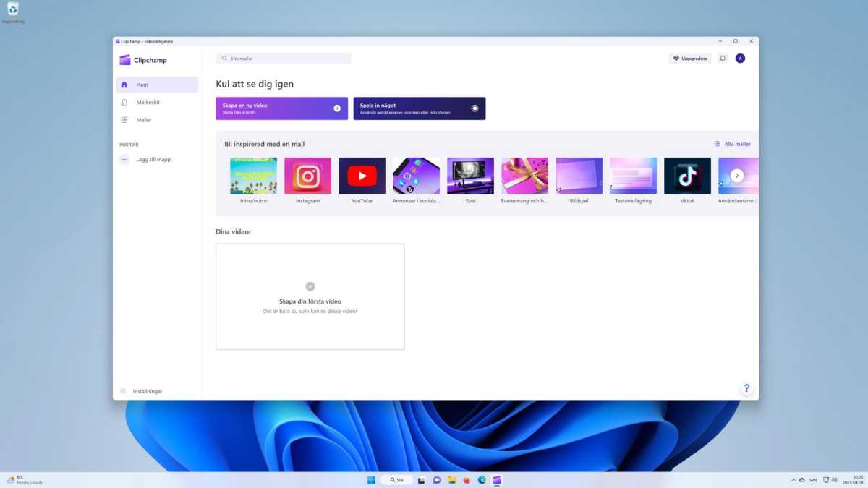Open Alla mallar link
868x488 pixels.
click(733, 144)
